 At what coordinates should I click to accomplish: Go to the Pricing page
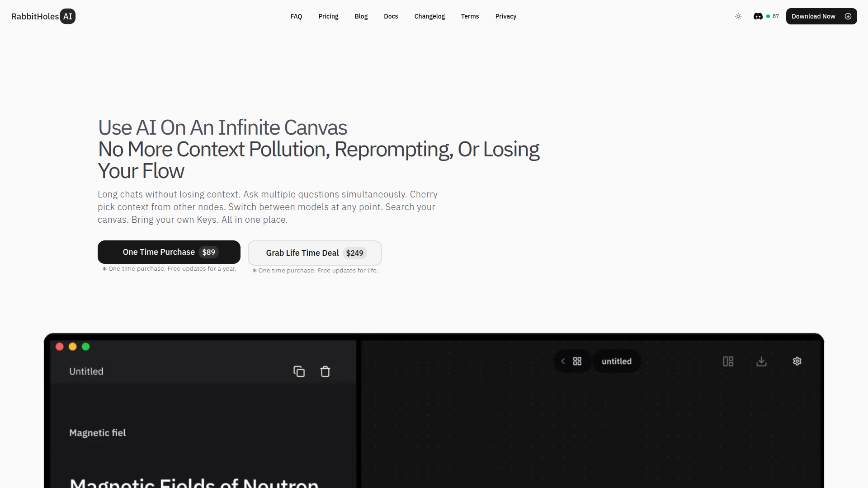tap(328, 16)
